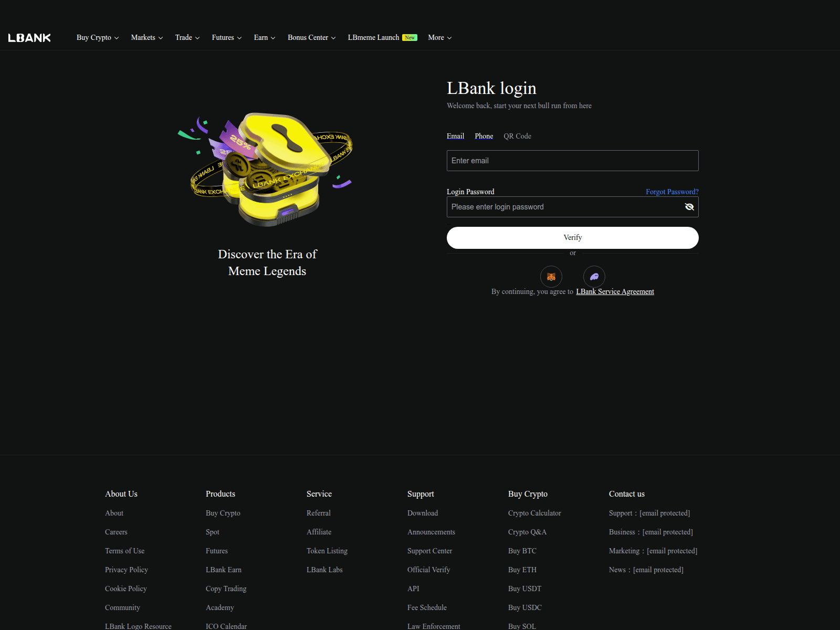840x630 pixels.
Task: Expand the Earn dropdown menu
Action: tap(265, 38)
